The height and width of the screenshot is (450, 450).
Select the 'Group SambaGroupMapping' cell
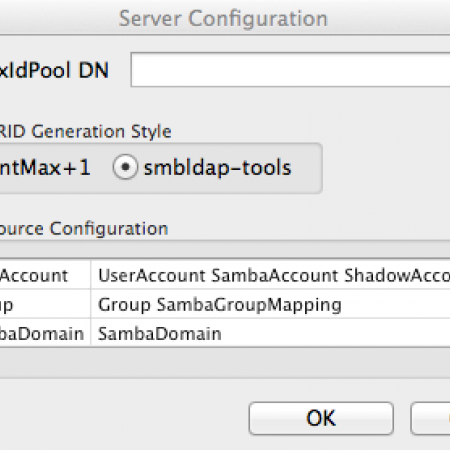[x=271, y=304]
